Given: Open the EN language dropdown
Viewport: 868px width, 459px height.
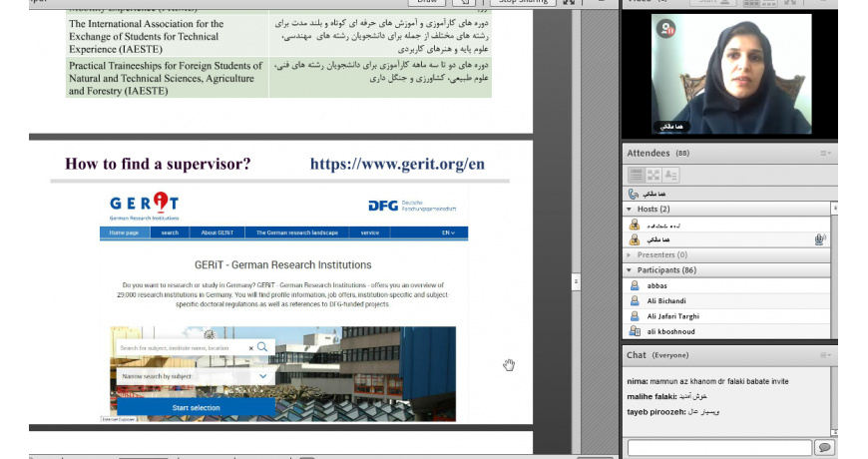Looking at the screenshot, I should coord(448,232).
